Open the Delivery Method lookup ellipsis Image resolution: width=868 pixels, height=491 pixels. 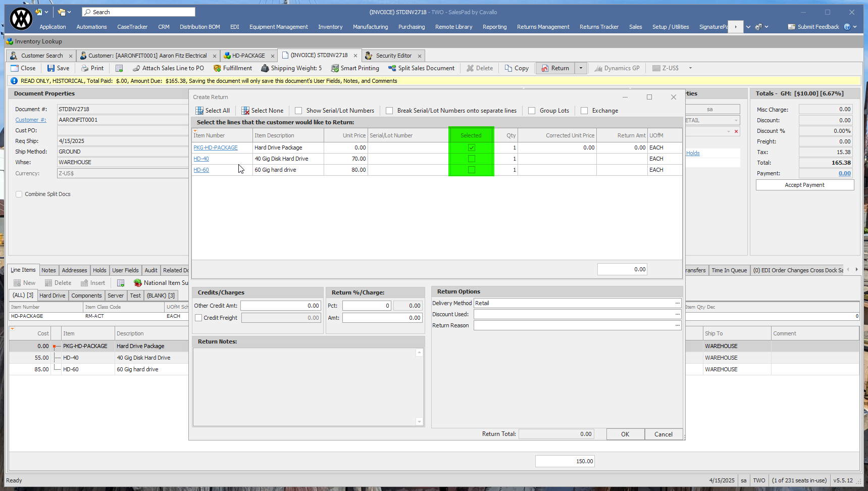click(677, 303)
